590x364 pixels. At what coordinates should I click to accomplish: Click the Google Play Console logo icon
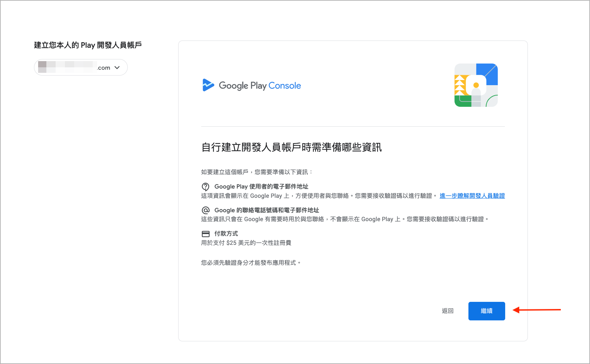click(208, 85)
